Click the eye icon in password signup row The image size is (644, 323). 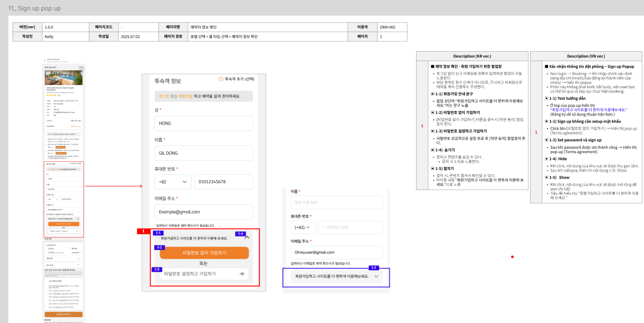click(242, 275)
